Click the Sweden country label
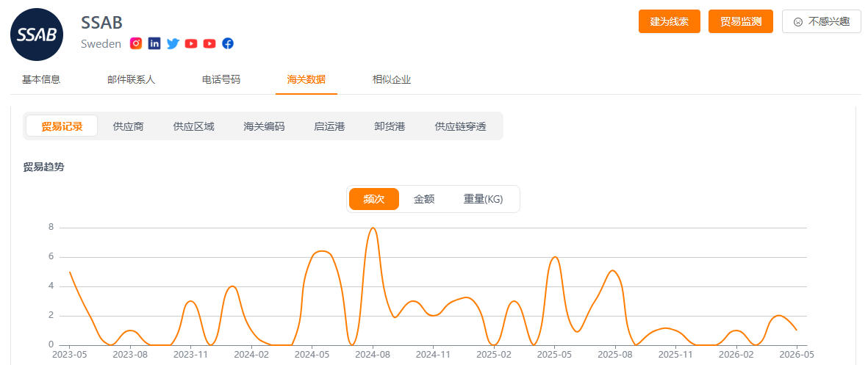868x365 pixels. pyautogui.click(x=101, y=43)
